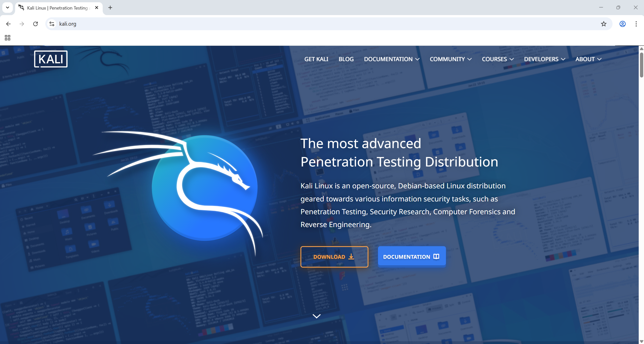Viewport: 644px width, 344px height.
Task: Open the GET KALI page
Action: tap(316, 59)
